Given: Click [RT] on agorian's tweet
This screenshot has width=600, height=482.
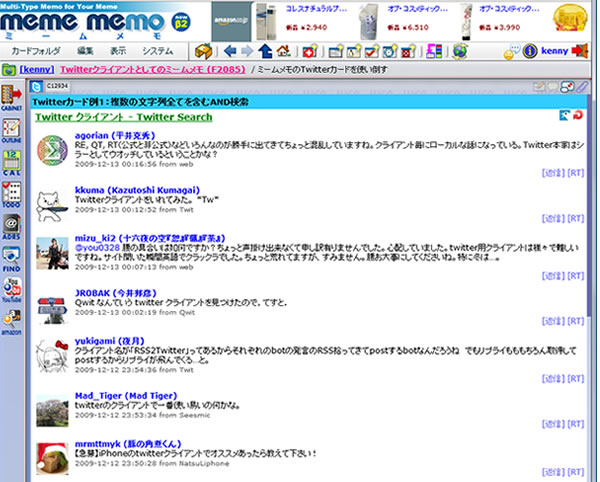Looking at the screenshot, I should (576, 173).
